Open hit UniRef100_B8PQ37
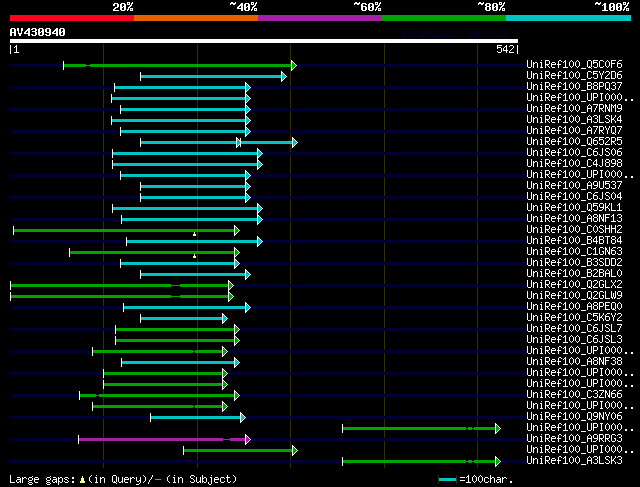The image size is (640, 487). (x=574, y=87)
